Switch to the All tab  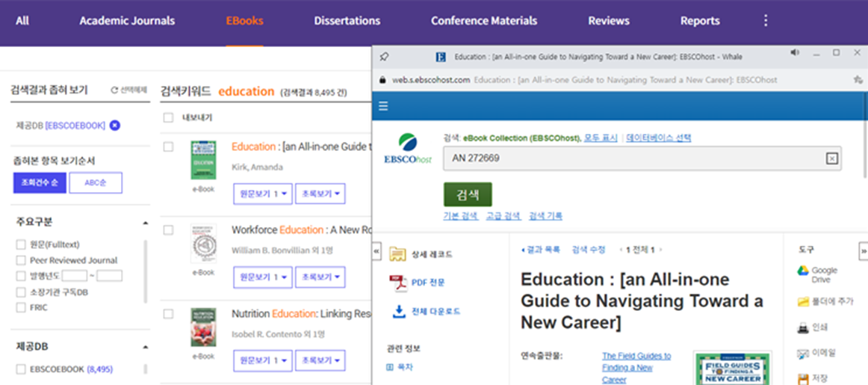pos(22,21)
